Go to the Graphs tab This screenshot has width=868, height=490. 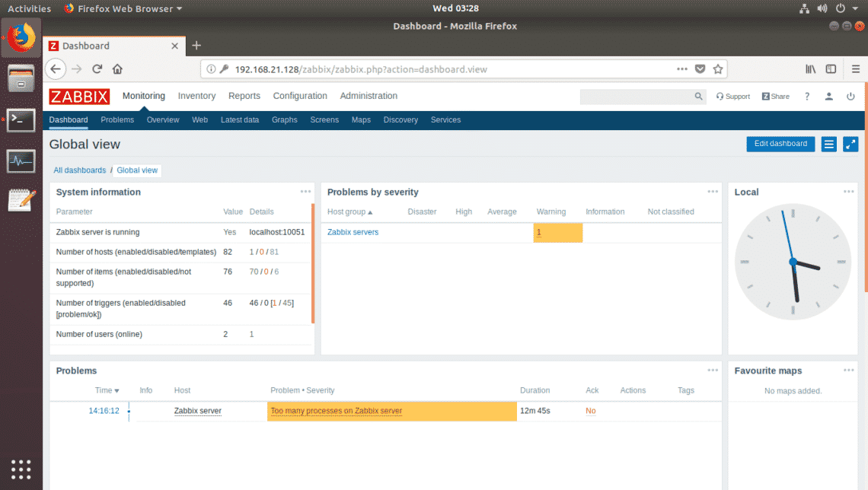285,120
